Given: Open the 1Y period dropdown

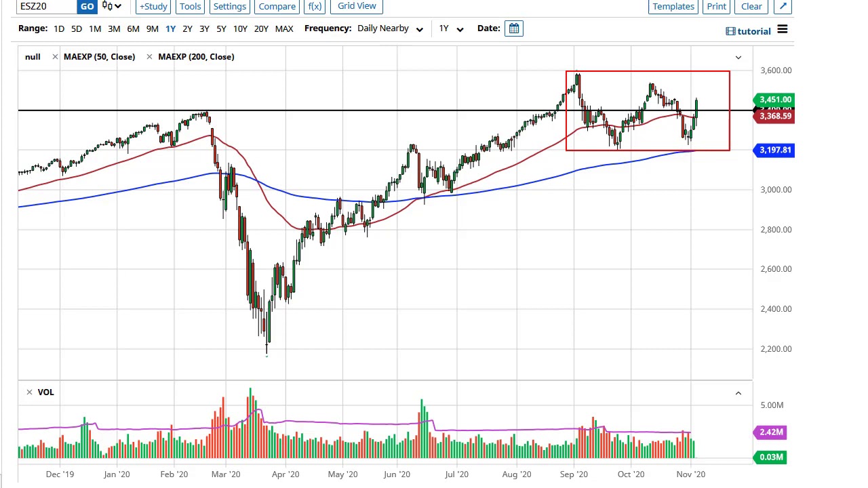Looking at the screenshot, I should tap(451, 28).
